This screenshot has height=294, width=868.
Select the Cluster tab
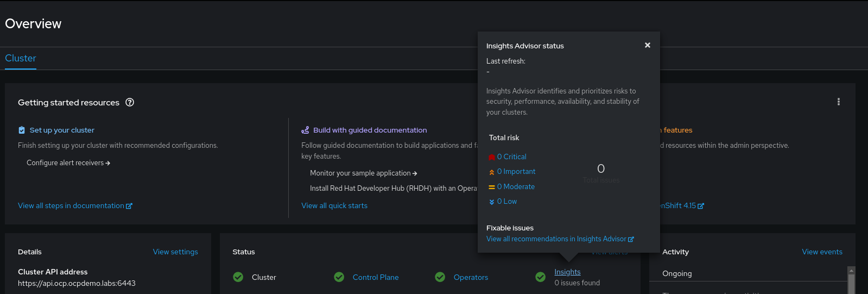pos(21,58)
